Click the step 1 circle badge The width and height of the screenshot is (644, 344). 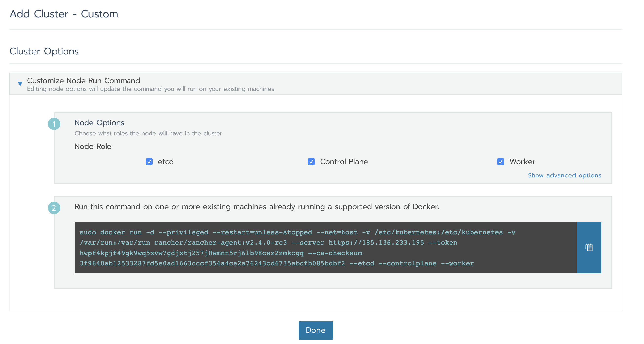point(54,124)
